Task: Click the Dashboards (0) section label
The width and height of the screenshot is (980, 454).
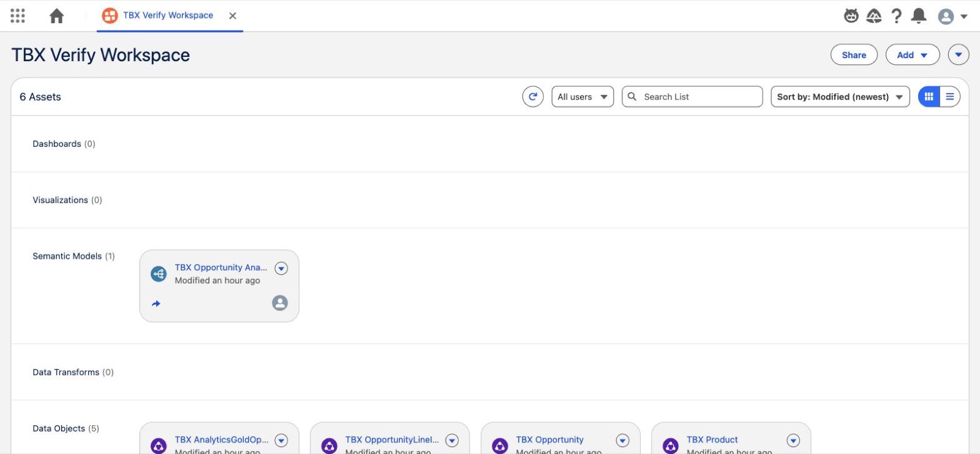Action: pyautogui.click(x=64, y=144)
